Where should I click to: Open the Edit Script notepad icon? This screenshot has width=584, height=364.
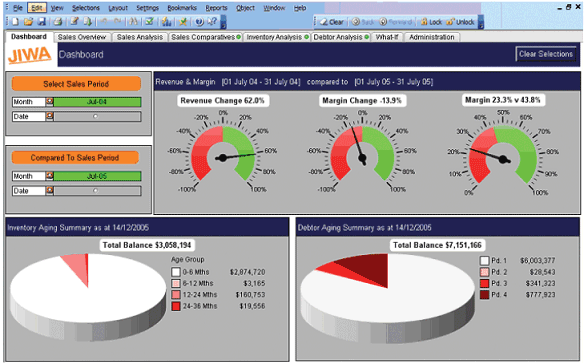pyautogui.click(x=74, y=22)
